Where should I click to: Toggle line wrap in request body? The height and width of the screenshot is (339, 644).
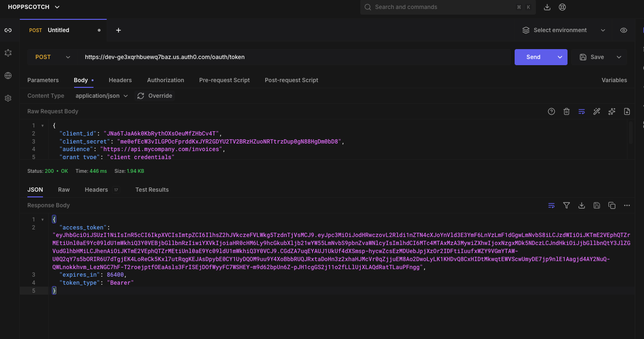[582, 111]
